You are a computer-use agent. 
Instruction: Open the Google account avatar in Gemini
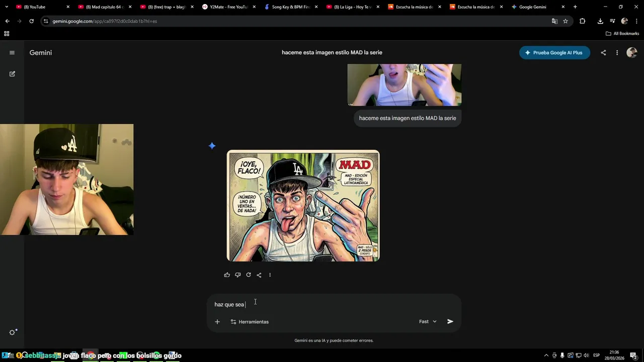tap(632, 53)
